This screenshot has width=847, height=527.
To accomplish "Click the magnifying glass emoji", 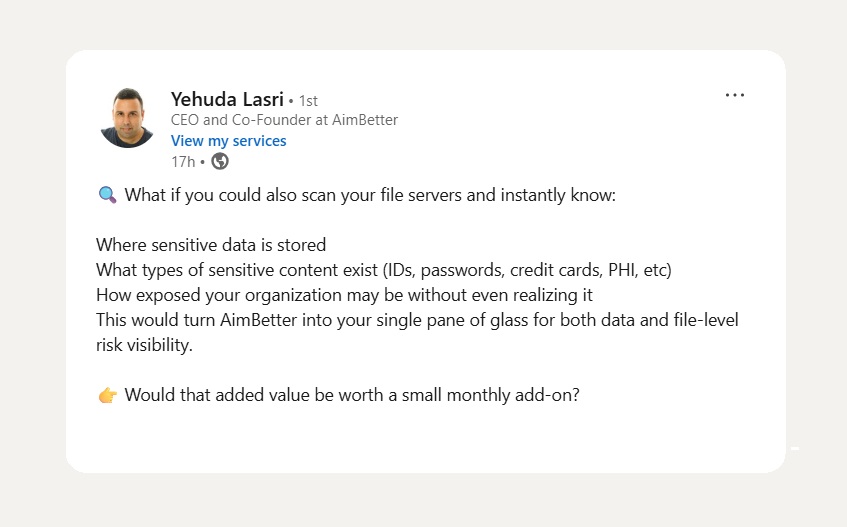I will pos(107,195).
